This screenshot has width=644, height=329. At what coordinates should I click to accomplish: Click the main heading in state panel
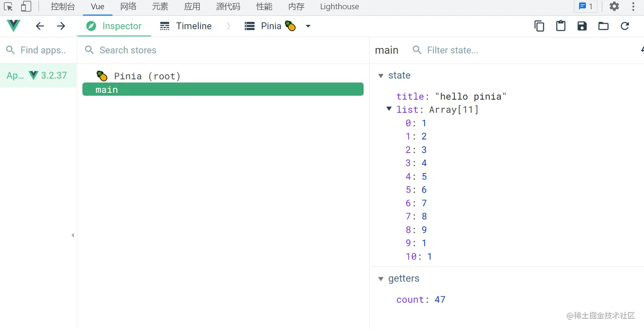tap(386, 50)
